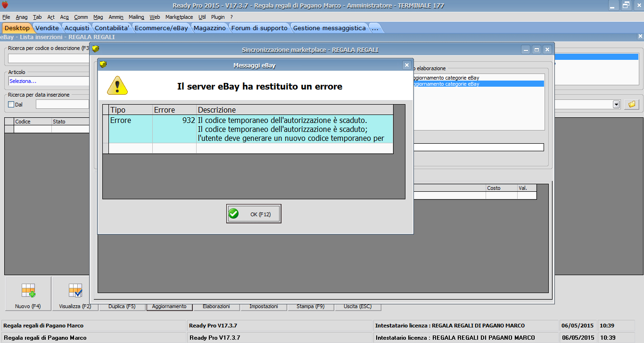Viewport: 644px width, 343px height.
Task: Maximize the Sincronizzazione marketplace window
Action: coord(537,49)
